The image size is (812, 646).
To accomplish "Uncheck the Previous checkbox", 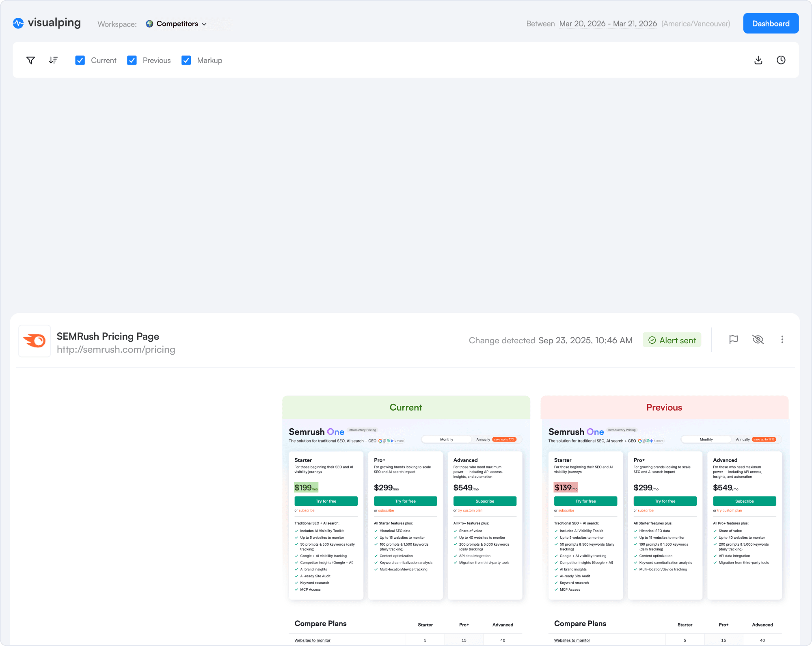I will 132,60.
